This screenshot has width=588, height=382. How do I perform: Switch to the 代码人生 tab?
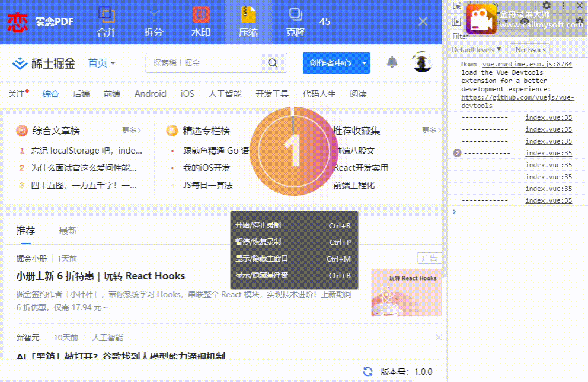pyautogui.click(x=319, y=94)
